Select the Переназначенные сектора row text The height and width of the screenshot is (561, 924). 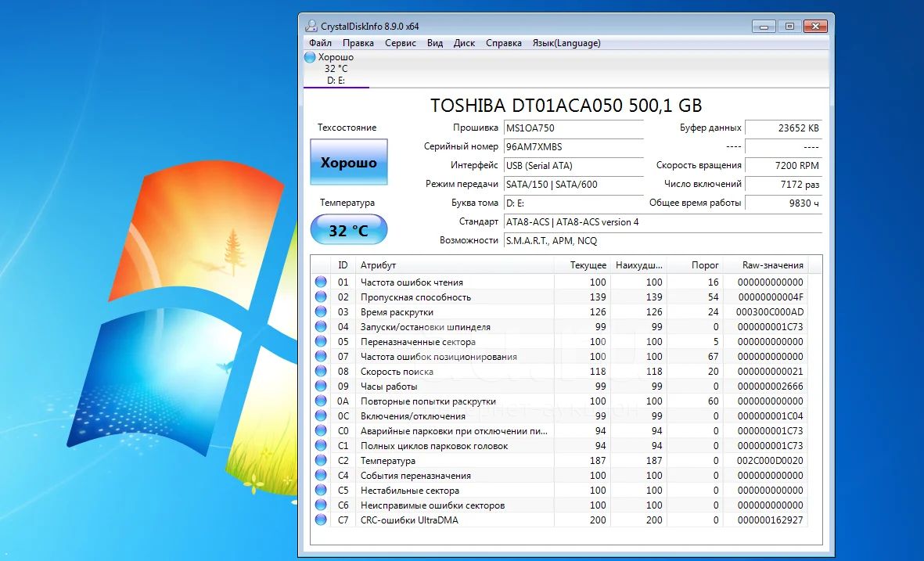click(418, 342)
